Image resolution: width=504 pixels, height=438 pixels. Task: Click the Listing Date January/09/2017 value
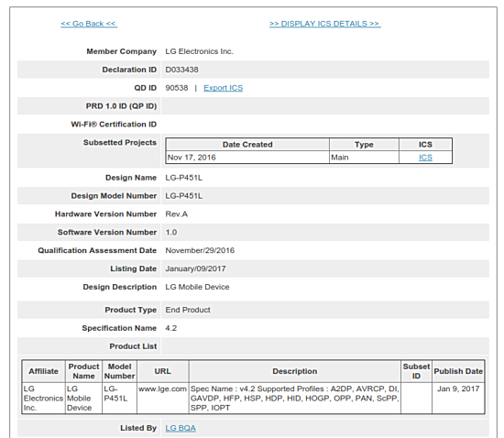pyautogui.click(x=195, y=269)
